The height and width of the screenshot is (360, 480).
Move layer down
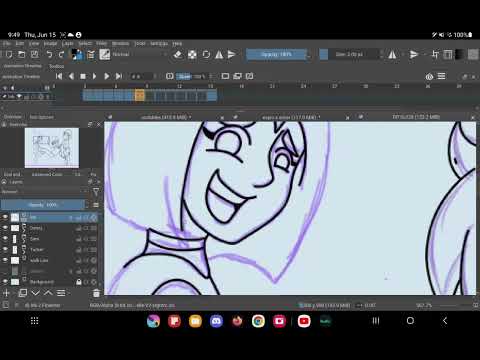pos(35,293)
